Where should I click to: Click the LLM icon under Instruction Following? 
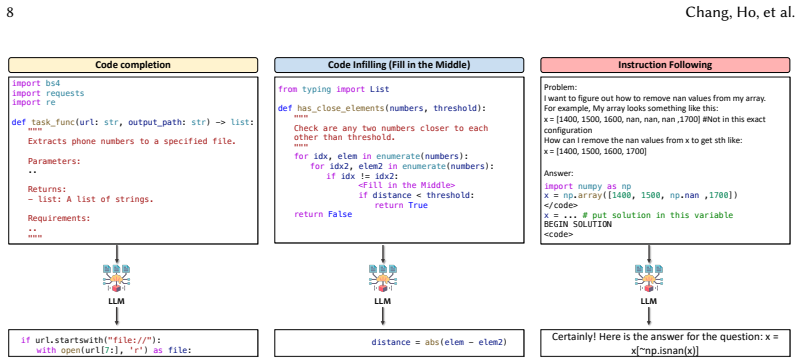pyautogui.click(x=649, y=278)
